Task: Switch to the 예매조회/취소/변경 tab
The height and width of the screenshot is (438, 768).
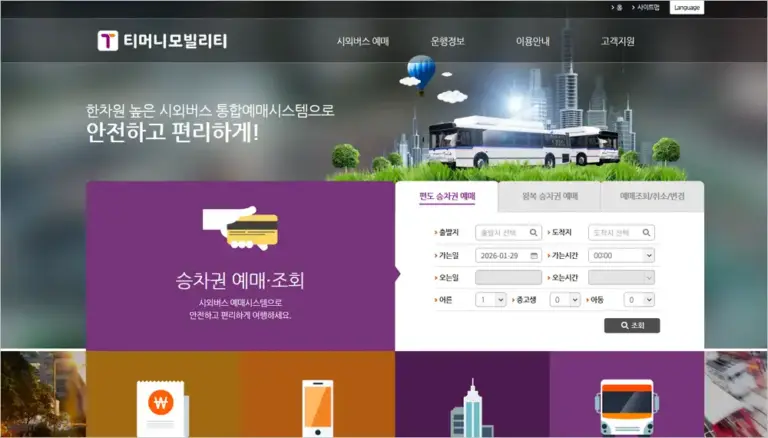Action: pyautogui.click(x=652, y=196)
